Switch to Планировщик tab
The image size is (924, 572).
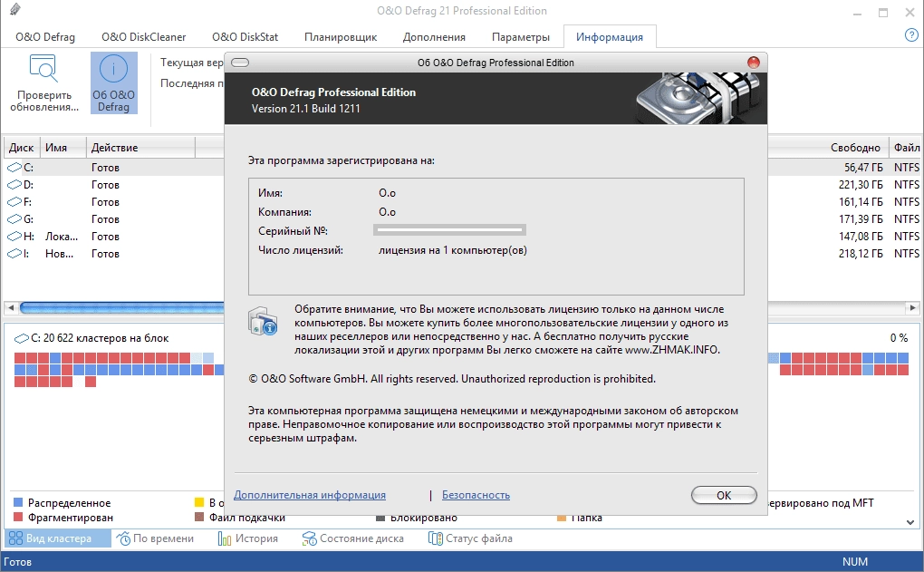click(341, 36)
